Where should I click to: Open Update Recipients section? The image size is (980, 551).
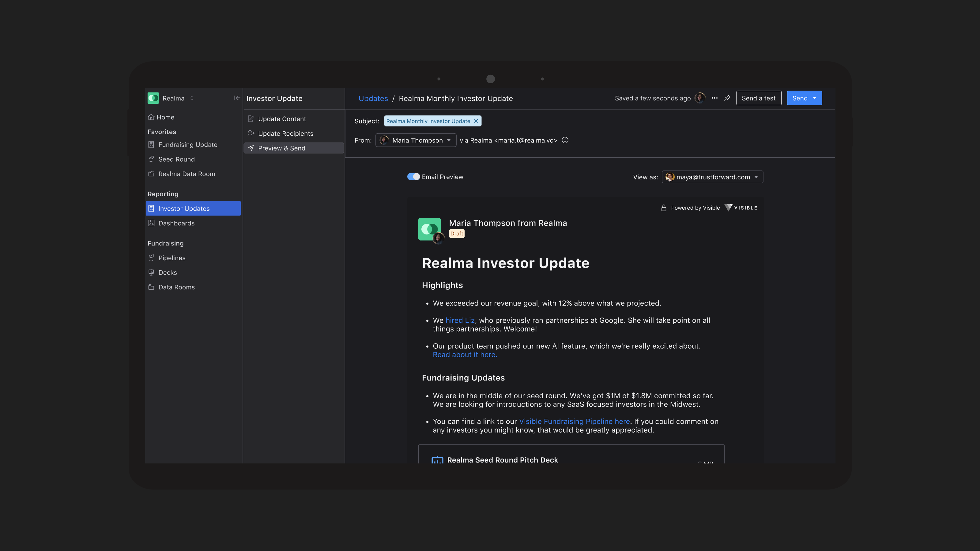(285, 133)
